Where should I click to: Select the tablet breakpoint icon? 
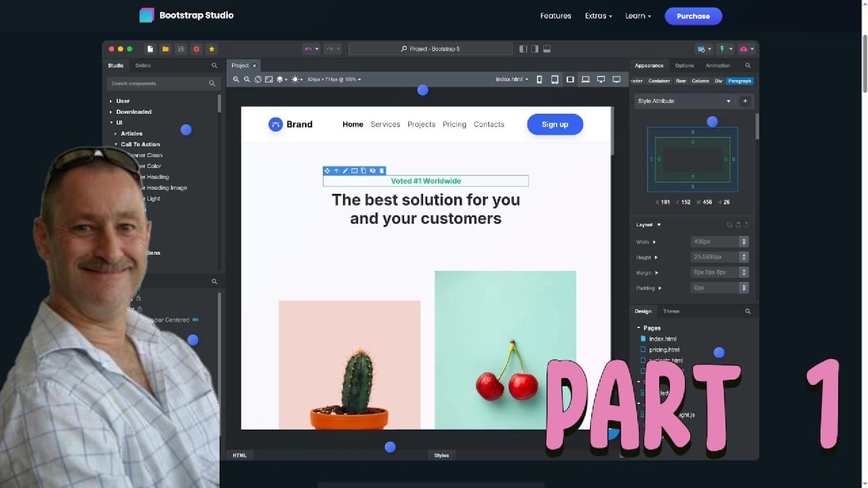coord(555,79)
